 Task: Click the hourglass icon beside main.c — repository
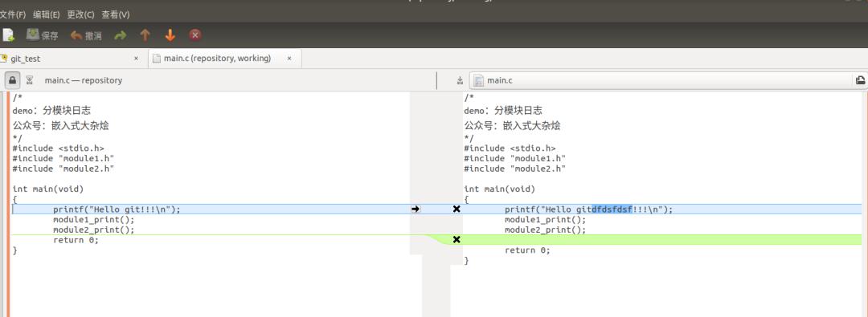click(30, 80)
